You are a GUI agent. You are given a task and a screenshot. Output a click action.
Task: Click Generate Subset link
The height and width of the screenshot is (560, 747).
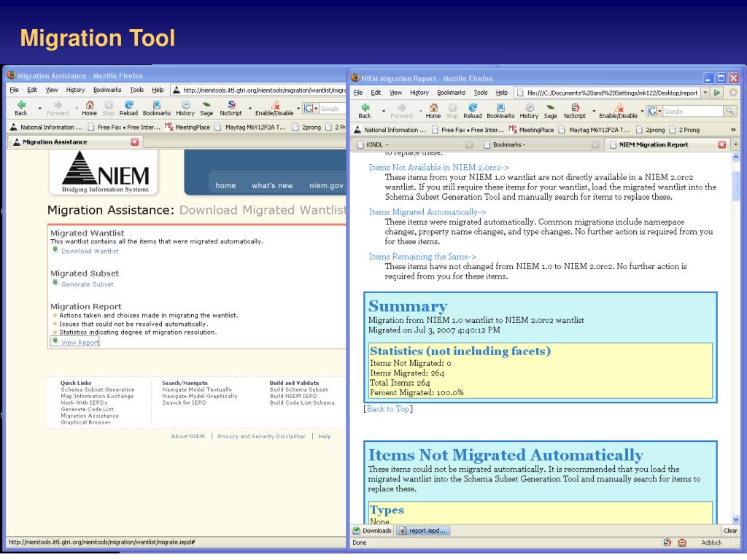click(x=88, y=284)
